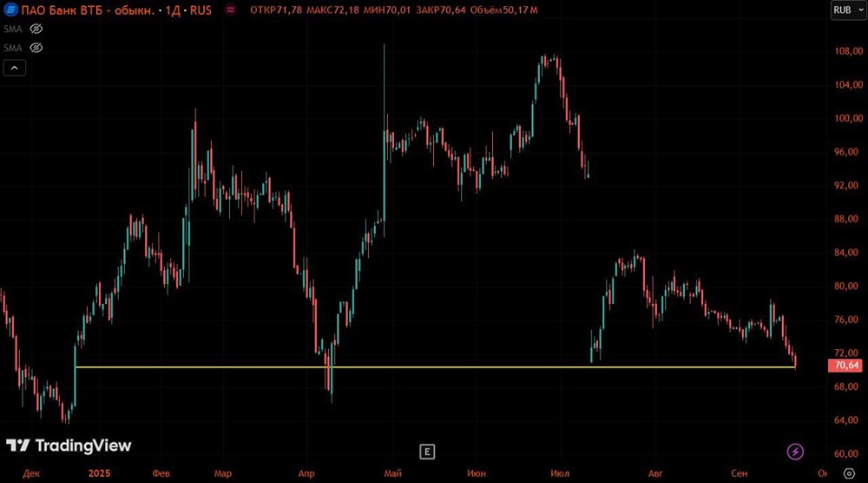Click the МАКС 72,18 high value

tap(332, 10)
